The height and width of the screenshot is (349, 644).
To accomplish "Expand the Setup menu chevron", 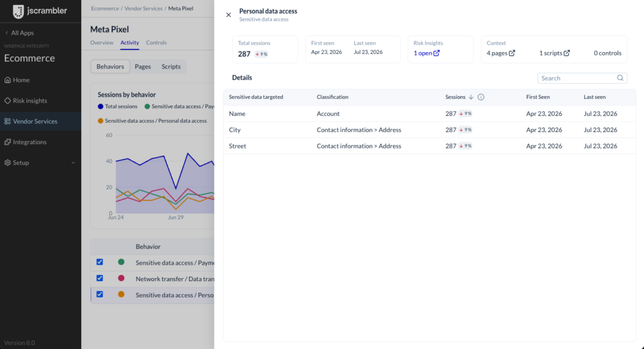I will coord(73,163).
